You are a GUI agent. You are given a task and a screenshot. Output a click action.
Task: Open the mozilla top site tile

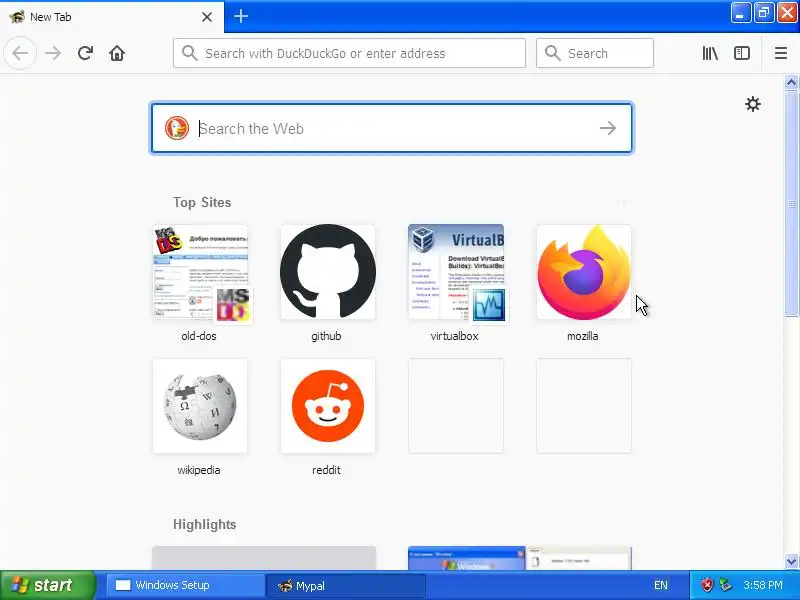point(584,272)
